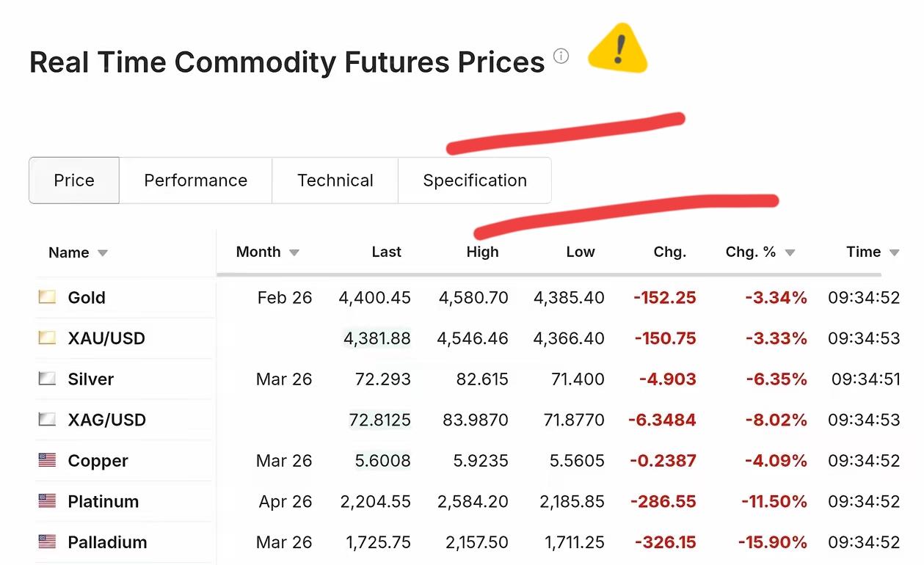Open the Palladium futures link
This screenshot has width=924, height=565.
click(107, 543)
